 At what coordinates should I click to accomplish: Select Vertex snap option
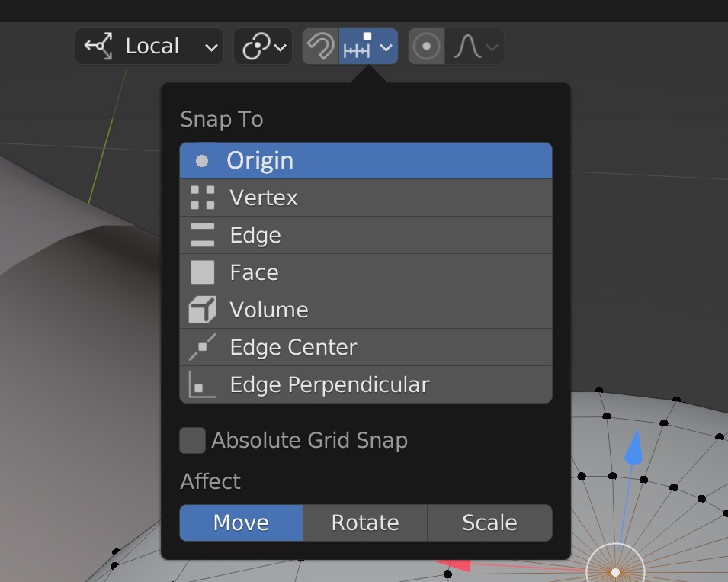tap(366, 198)
